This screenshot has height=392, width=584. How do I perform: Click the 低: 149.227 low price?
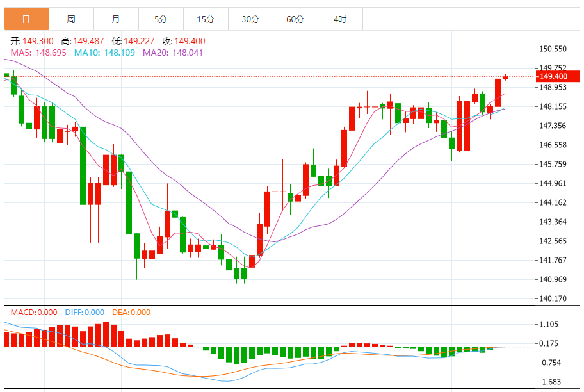point(133,41)
